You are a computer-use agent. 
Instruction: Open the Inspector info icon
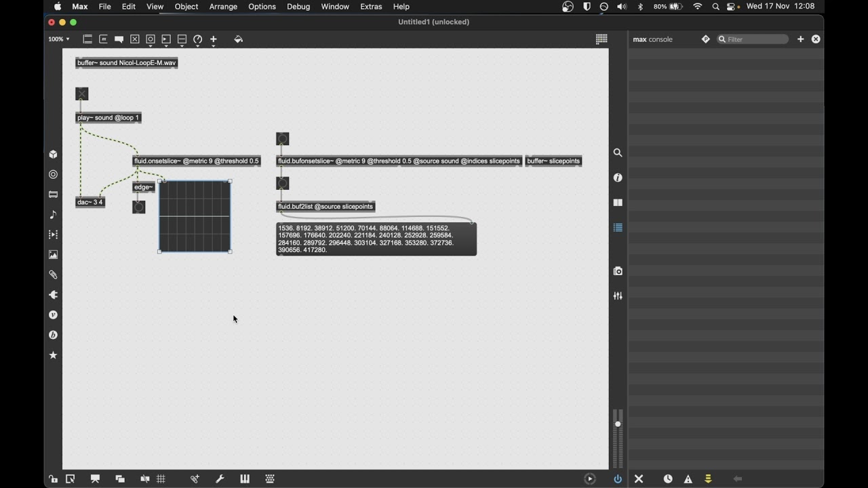click(x=618, y=178)
